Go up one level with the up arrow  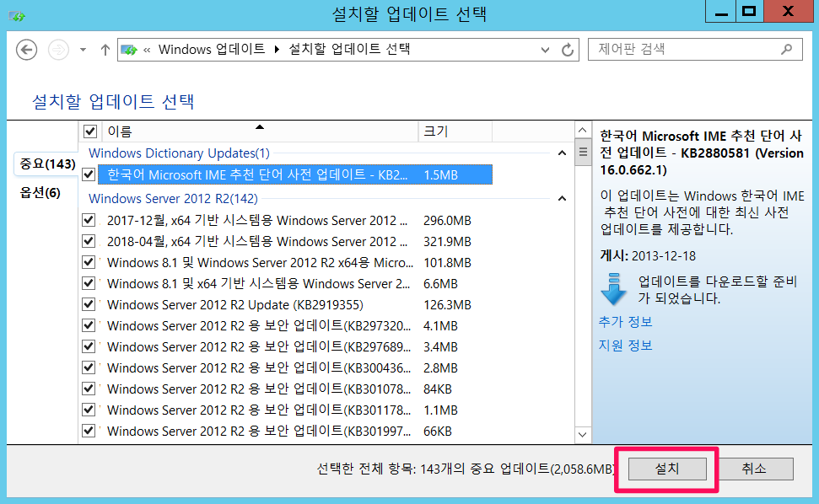pyautogui.click(x=105, y=50)
